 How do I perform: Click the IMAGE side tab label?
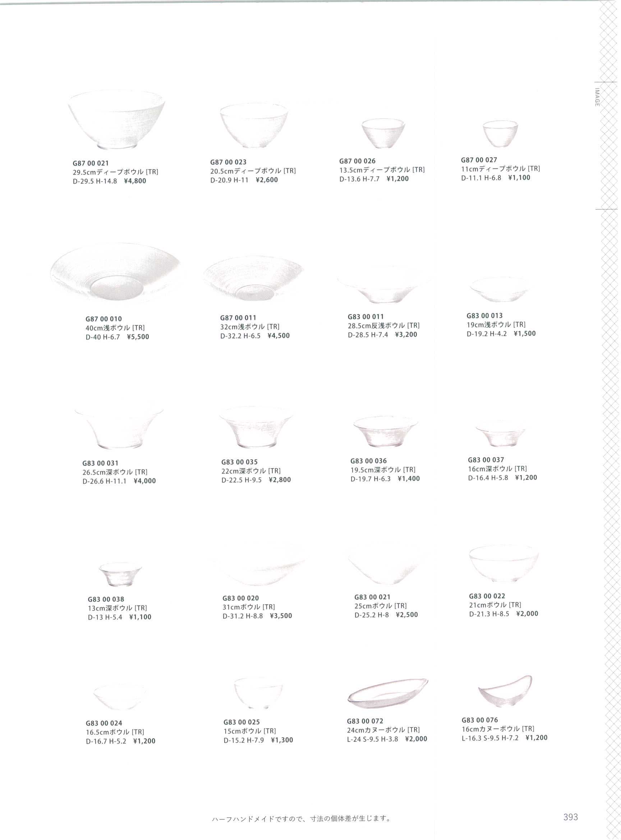597,97
